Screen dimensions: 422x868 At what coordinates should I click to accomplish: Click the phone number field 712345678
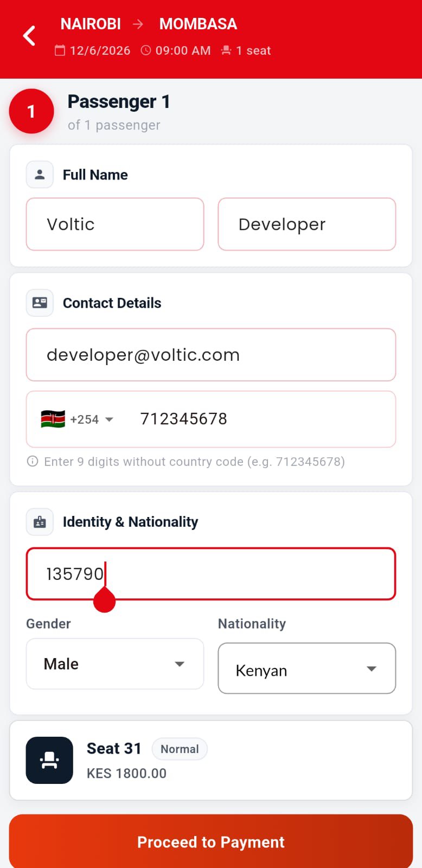[260, 419]
